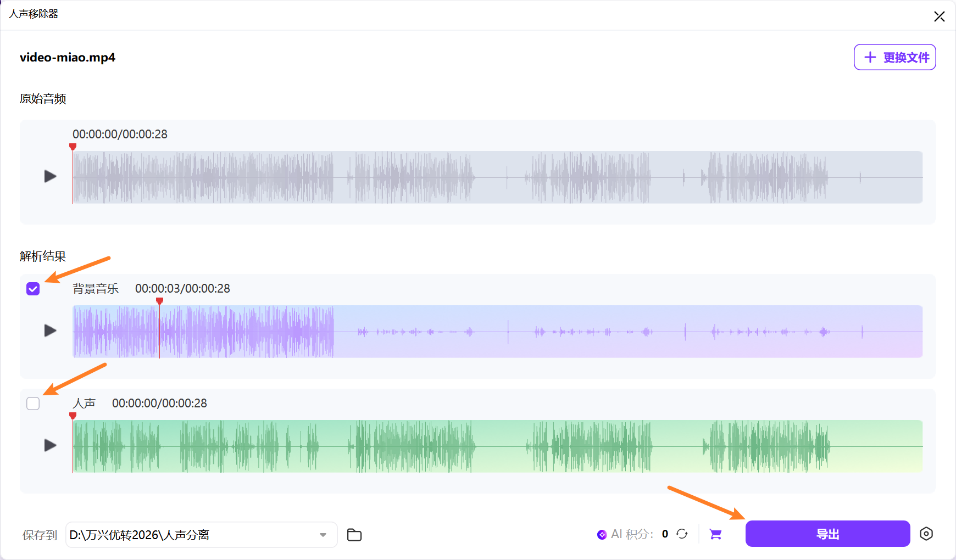Click the 导出 export button
Image resolution: width=956 pixels, height=560 pixels.
click(827, 534)
